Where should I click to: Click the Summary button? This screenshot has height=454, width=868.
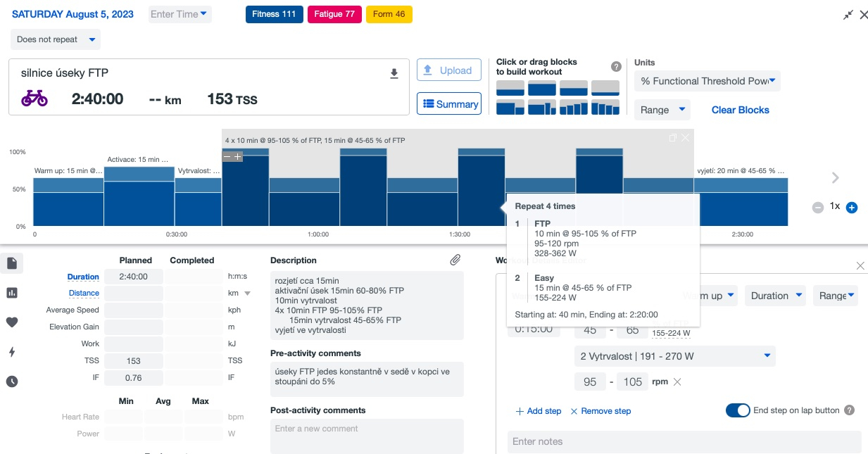pos(449,104)
